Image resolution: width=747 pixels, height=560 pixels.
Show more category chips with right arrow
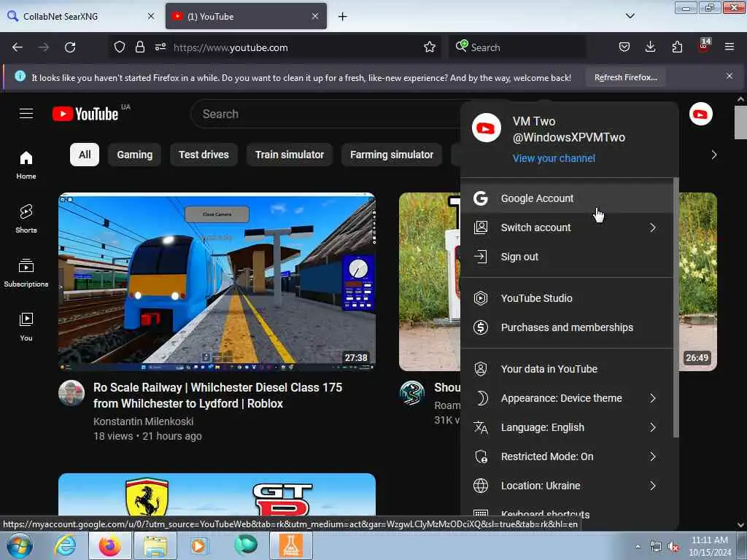(713, 155)
